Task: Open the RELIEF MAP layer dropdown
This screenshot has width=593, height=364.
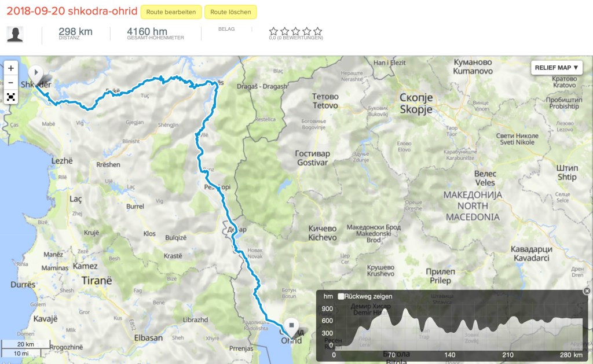Action: pos(556,68)
